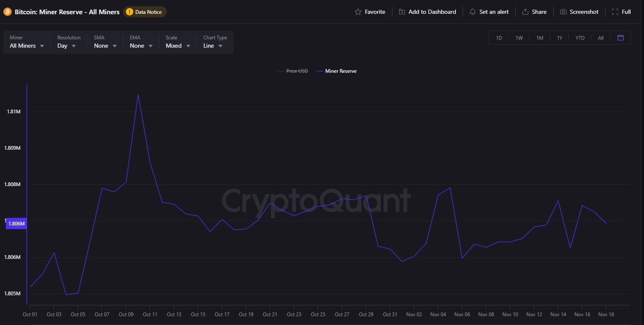Image resolution: width=644 pixels, height=325 pixels.
Task: Switch to the YTD time range
Action: (x=580, y=38)
